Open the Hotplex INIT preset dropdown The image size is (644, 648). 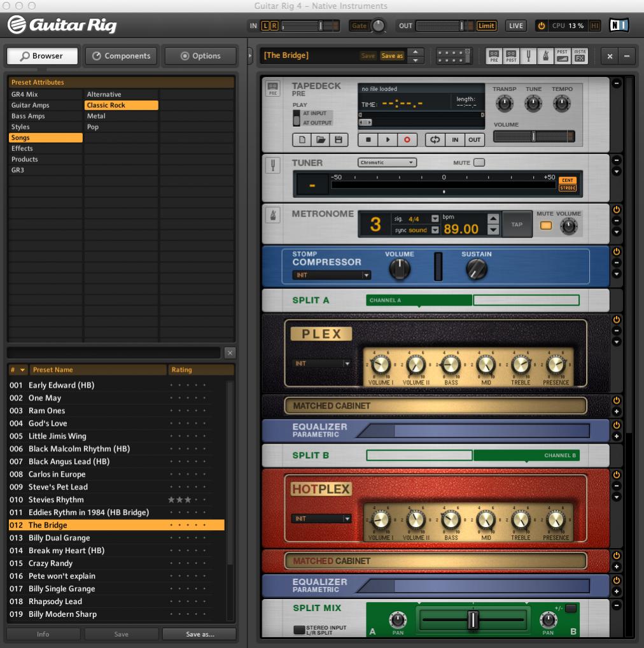[x=321, y=519]
